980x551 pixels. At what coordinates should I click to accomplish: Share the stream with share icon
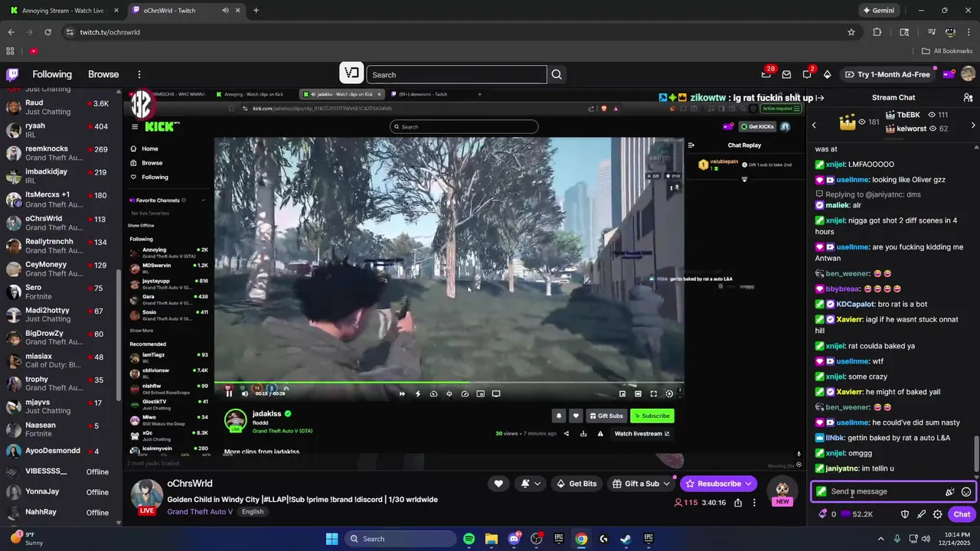click(x=738, y=503)
